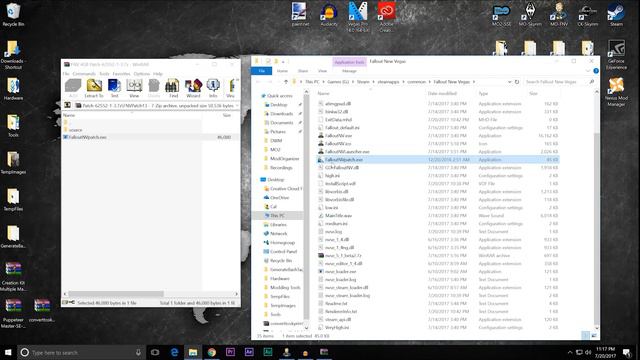Open the Favorites menu in WinRAR

click(x=121, y=74)
